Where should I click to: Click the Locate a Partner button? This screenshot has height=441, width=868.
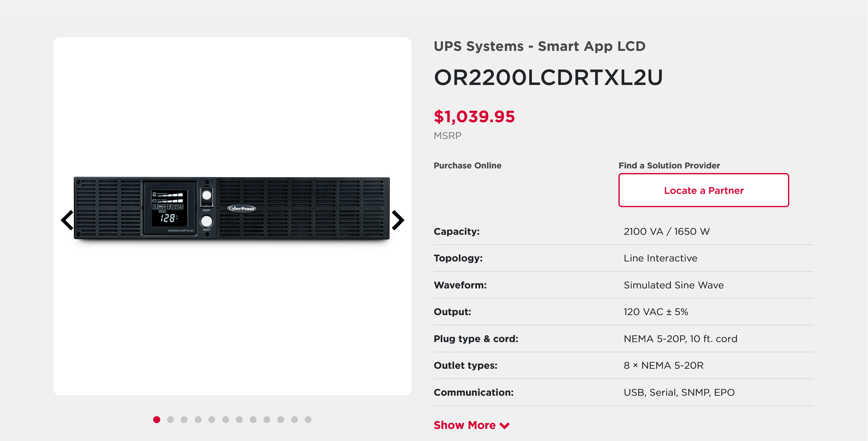pos(704,190)
